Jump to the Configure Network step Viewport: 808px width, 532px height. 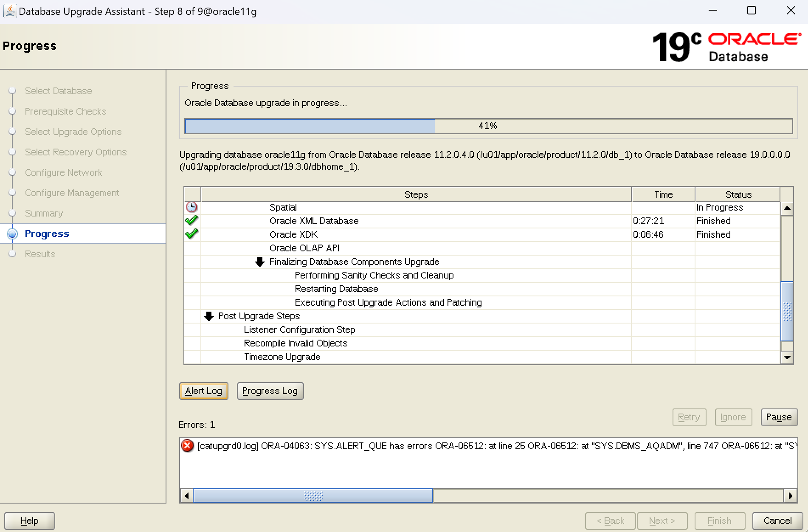tap(63, 172)
